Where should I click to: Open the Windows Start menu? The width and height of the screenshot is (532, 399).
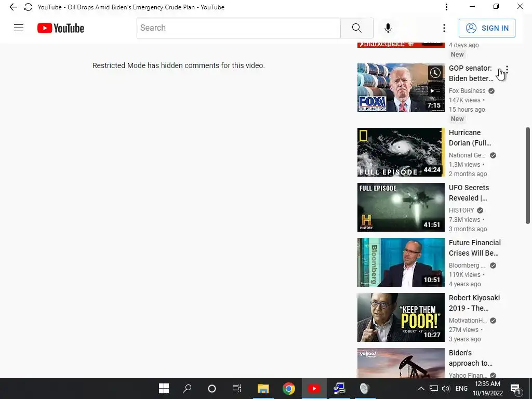pos(164,389)
